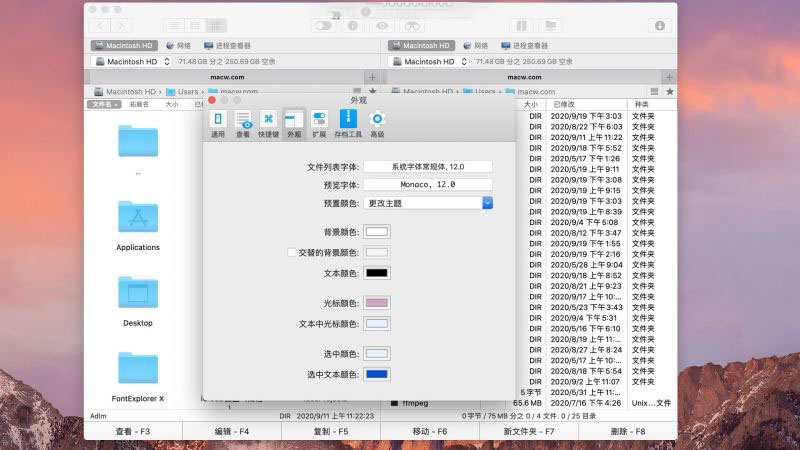Click the 移动 - F6 button
Image resolution: width=800 pixels, height=450 pixels.
430,431
